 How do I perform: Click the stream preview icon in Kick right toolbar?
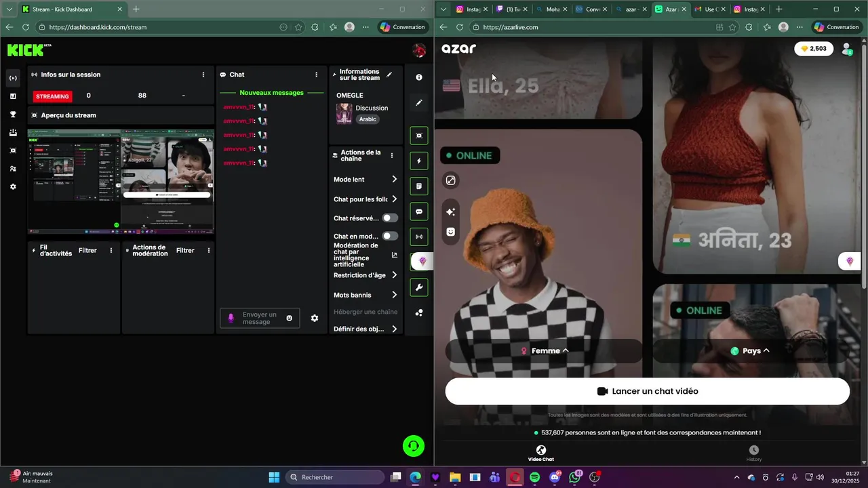[419, 136]
